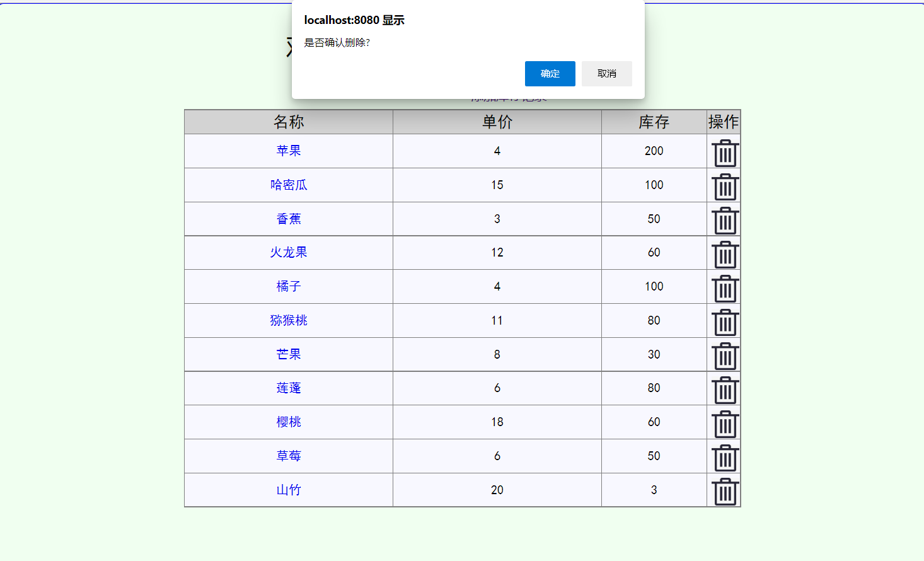Open the 香蕉 fruit link
This screenshot has height=561, width=924.
click(x=289, y=219)
